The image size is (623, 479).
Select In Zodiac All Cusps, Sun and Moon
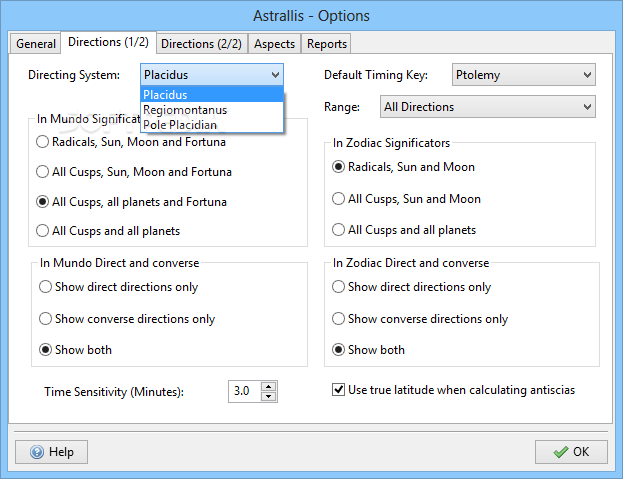click(x=406, y=199)
